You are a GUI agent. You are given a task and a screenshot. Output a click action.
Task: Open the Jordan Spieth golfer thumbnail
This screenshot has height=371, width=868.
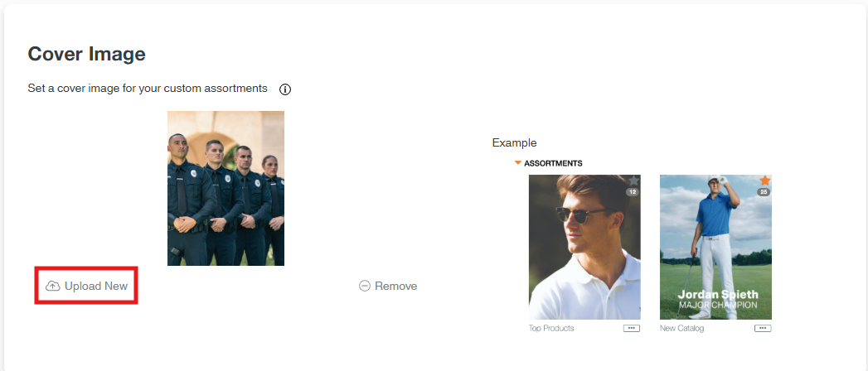pyautogui.click(x=715, y=248)
